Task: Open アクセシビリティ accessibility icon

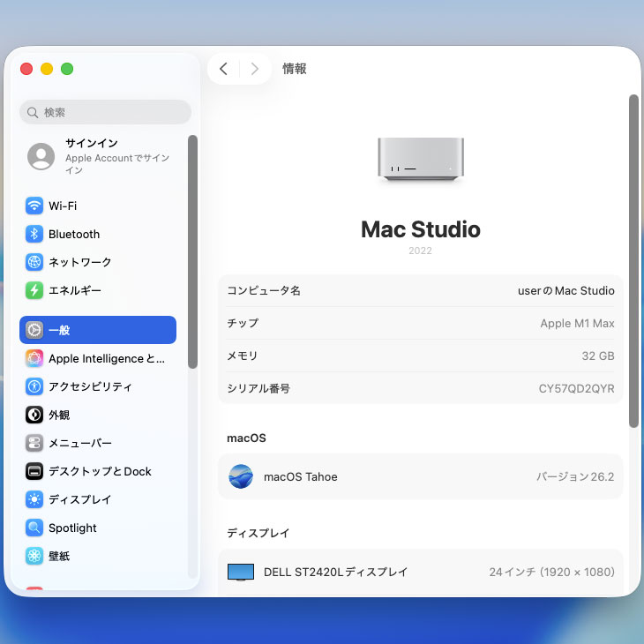Action: [34, 386]
